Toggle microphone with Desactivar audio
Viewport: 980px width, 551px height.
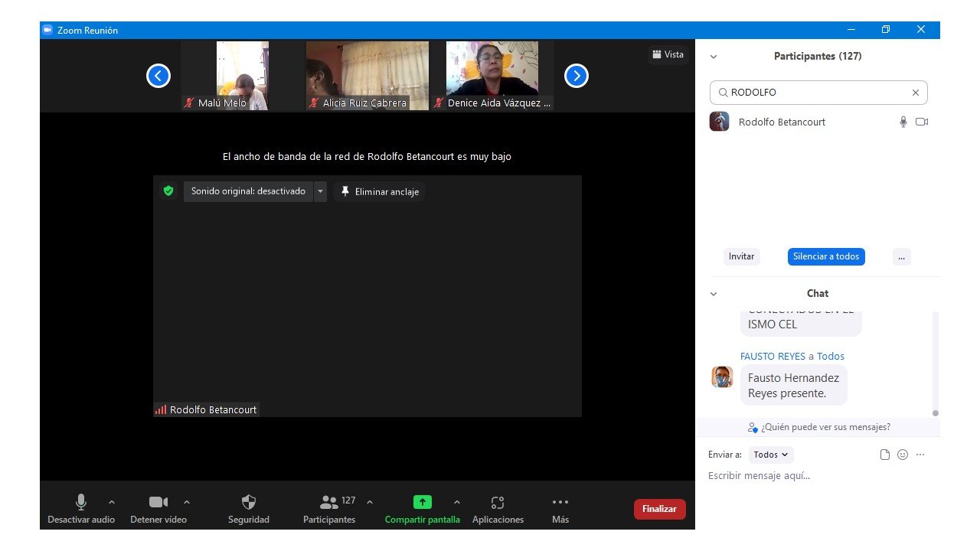pos(81,503)
